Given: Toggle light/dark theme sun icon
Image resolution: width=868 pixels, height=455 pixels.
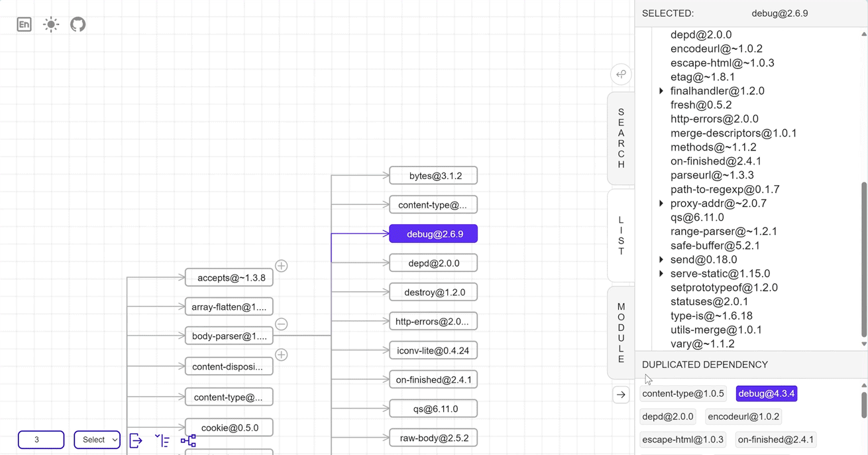Looking at the screenshot, I should pyautogui.click(x=51, y=25).
